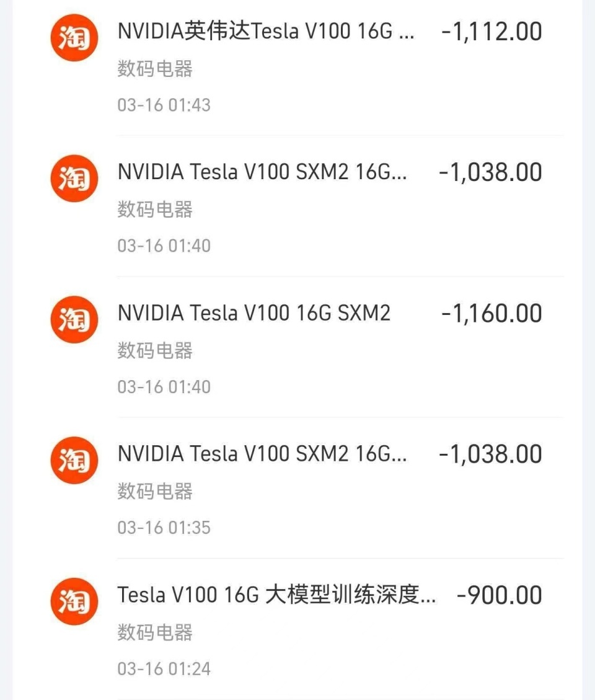Viewport: 595px width, 700px height.
Task: Tap the Taobao icon next to the -1,160.00 purchase
Action: (74, 320)
